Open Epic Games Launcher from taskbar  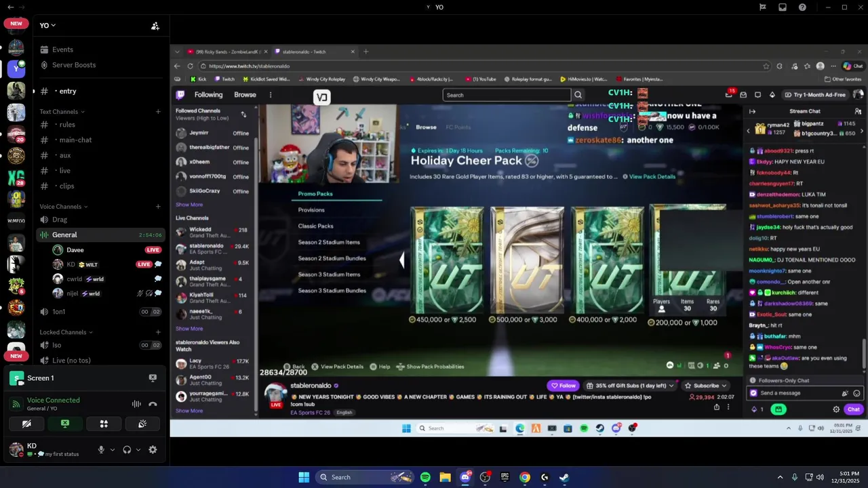505,477
